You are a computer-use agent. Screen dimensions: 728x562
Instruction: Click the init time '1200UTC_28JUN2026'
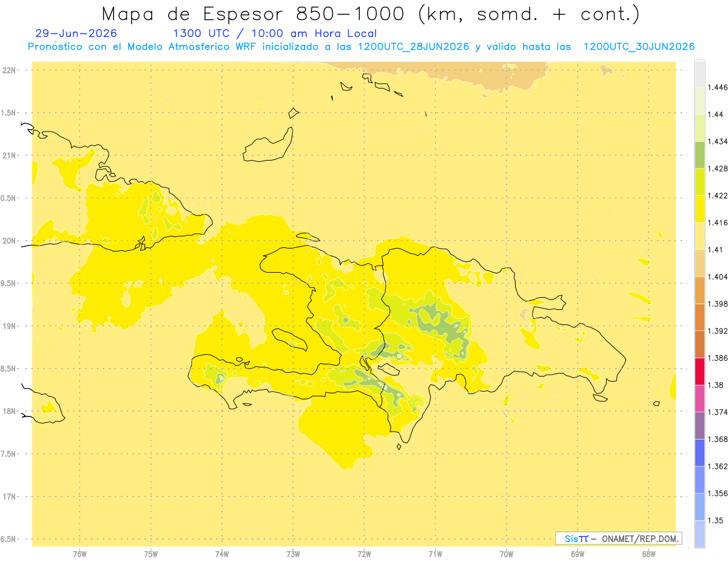pos(414,47)
